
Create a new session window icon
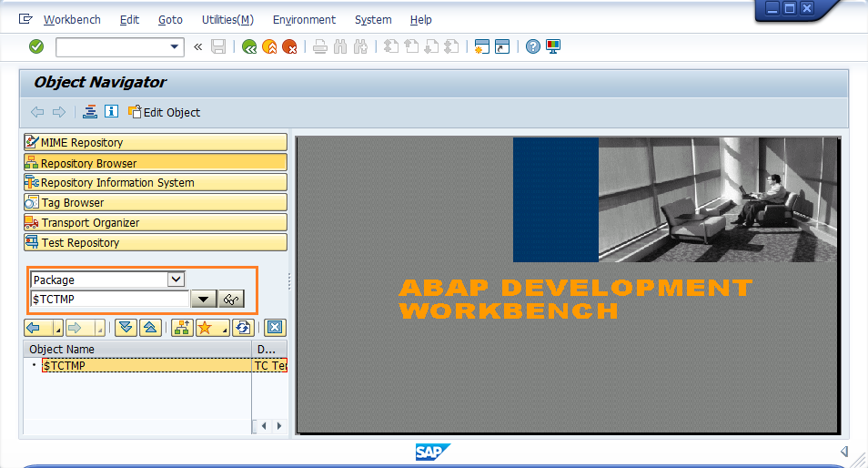[481, 46]
